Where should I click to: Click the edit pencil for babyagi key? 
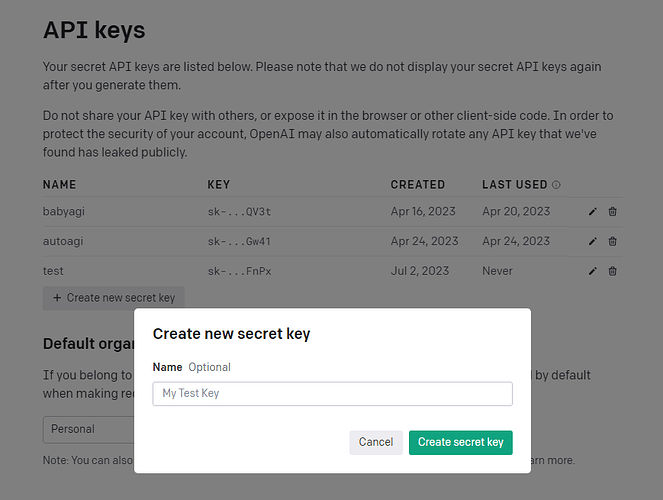click(593, 212)
